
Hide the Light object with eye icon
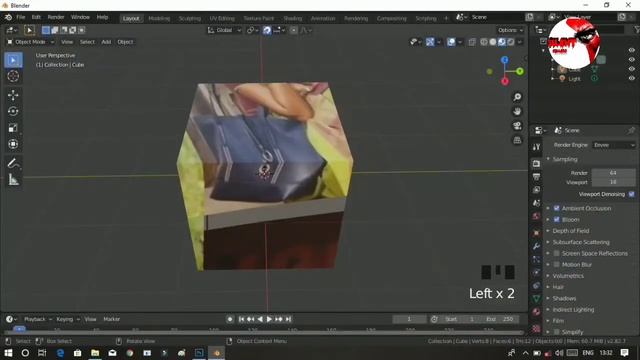coord(632,78)
